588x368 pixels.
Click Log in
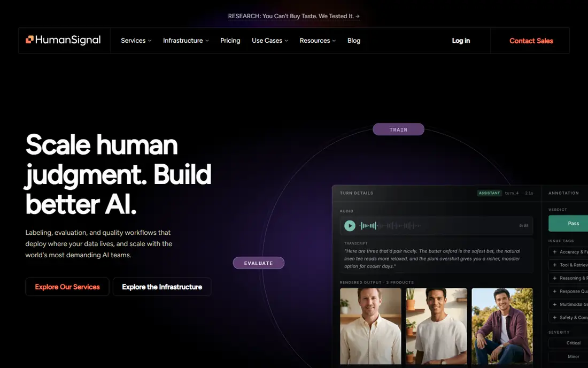point(461,41)
